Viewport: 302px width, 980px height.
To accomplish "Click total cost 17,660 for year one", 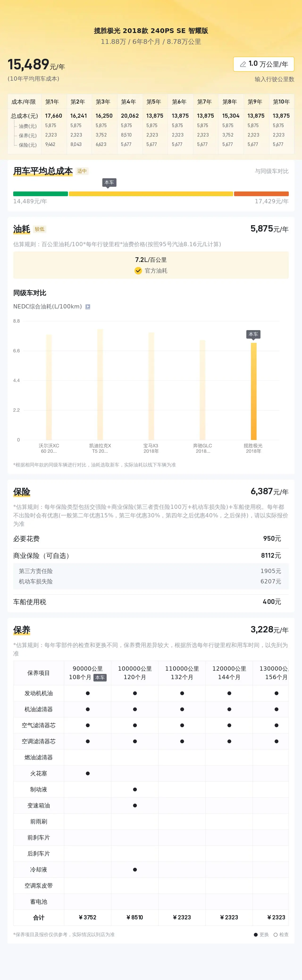I will click(x=53, y=116).
